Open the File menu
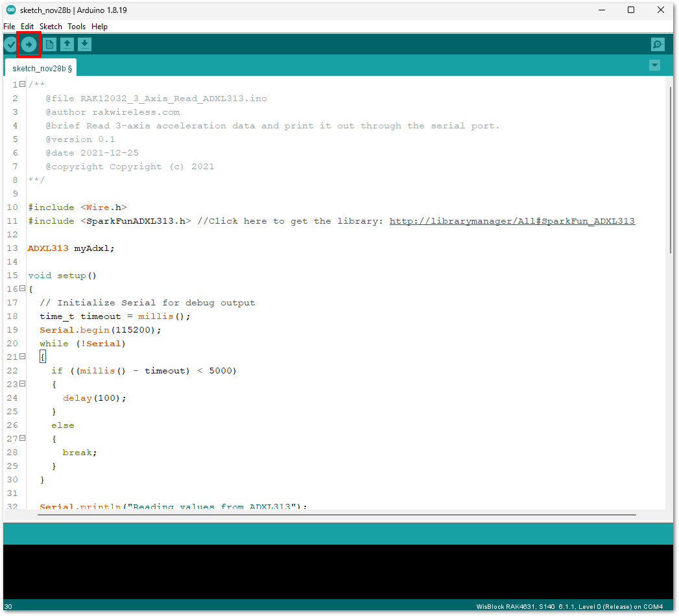Screen dimensions: 679x616 click(9, 27)
